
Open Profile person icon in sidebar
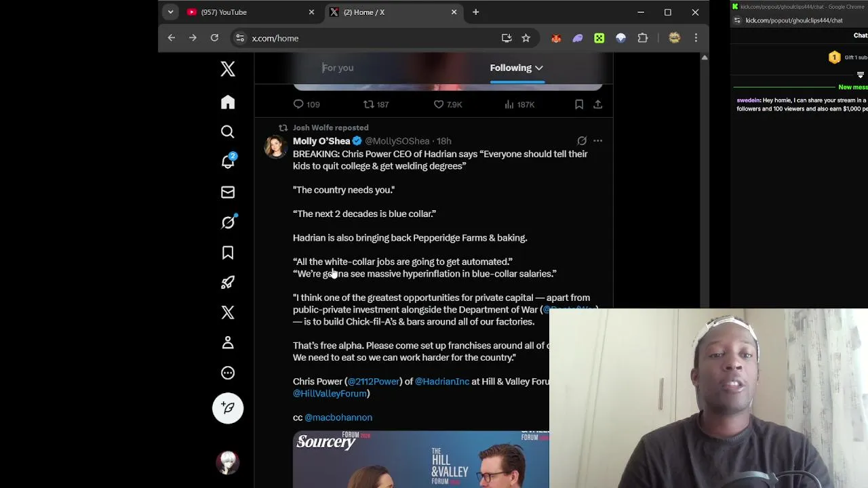tap(228, 343)
